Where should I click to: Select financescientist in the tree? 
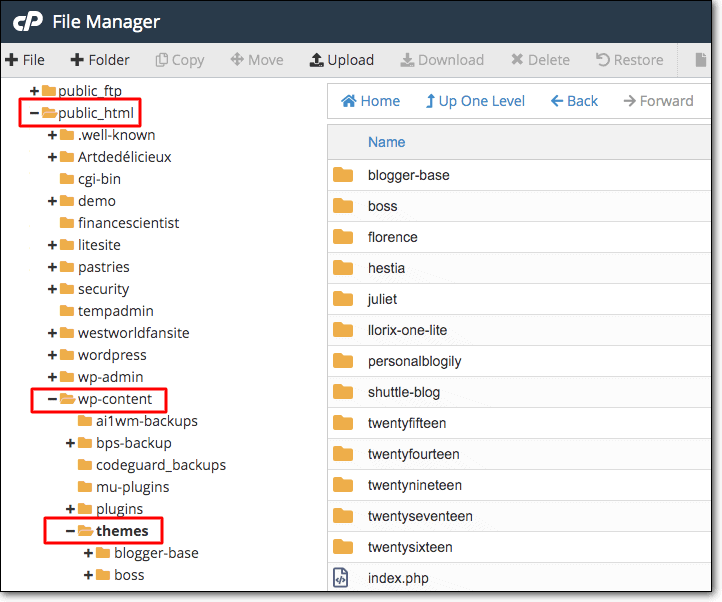click(x=128, y=223)
